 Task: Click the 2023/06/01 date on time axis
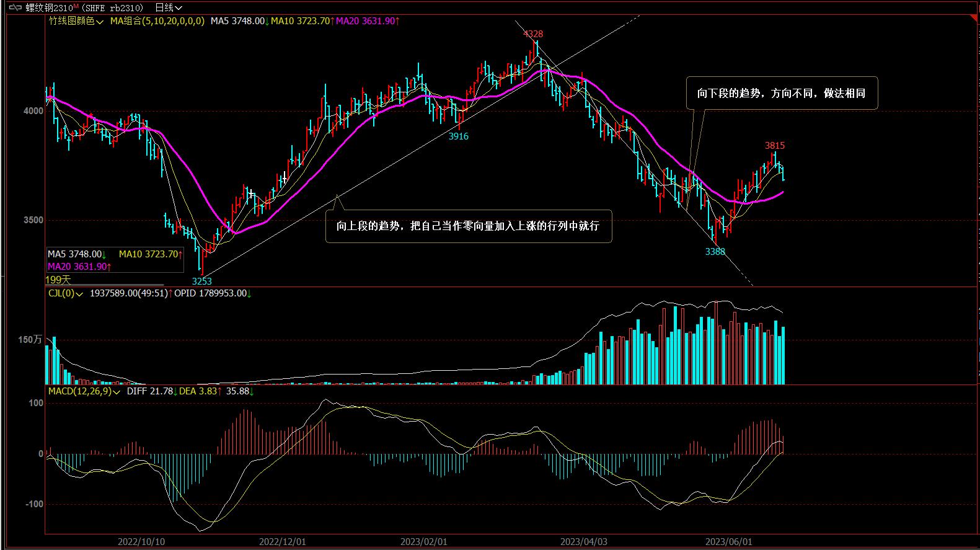click(728, 541)
